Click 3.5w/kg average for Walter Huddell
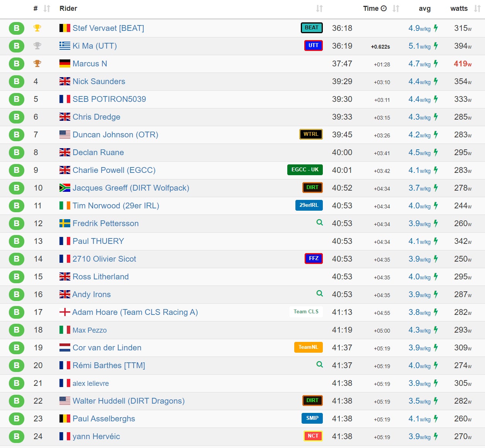Image resolution: width=485 pixels, height=448 pixels. point(419,401)
